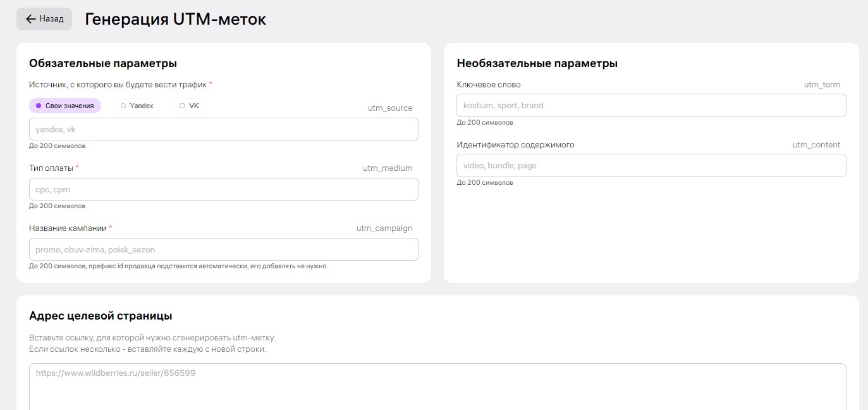Click the back arrow icon
868x410 pixels.
coord(30,19)
